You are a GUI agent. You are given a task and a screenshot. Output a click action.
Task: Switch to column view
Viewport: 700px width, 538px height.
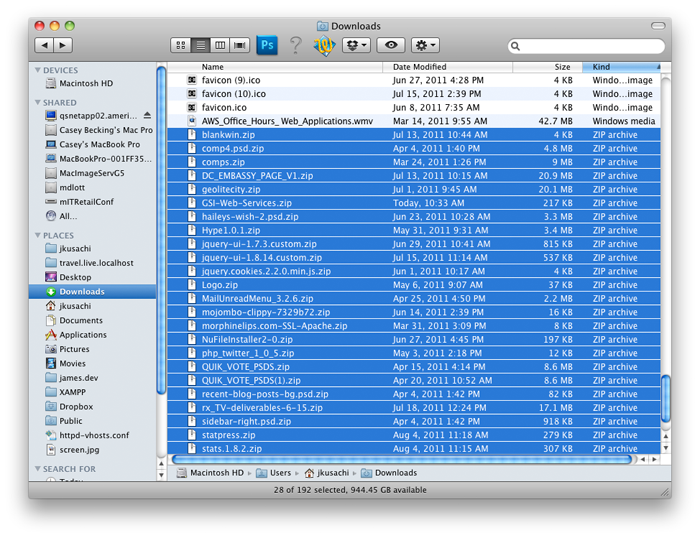coord(220,45)
